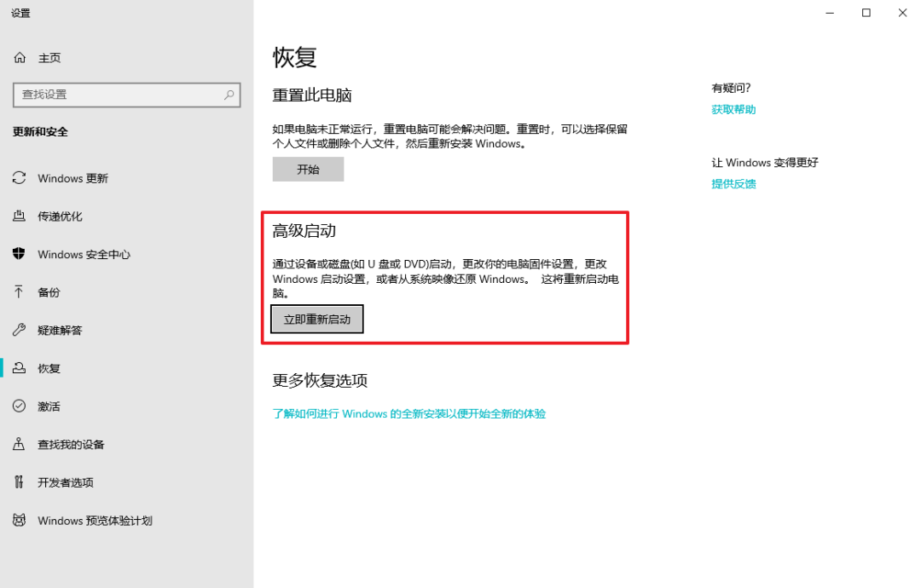The width and height of the screenshot is (921, 588).
Task: Close the 设置 window
Action: (x=903, y=13)
